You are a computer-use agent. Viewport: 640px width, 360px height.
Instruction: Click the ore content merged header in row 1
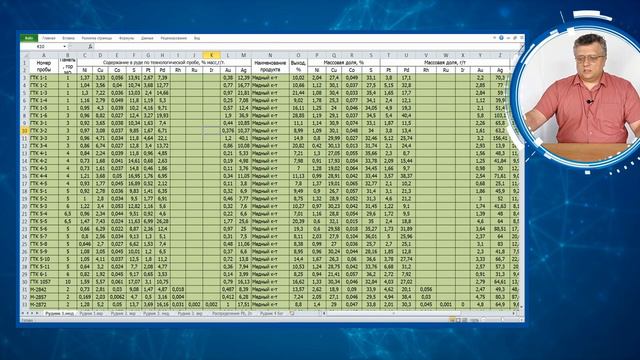coord(164,62)
